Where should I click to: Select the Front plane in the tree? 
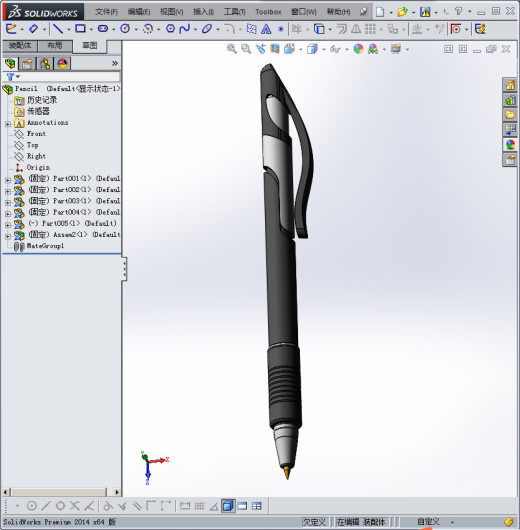(x=36, y=134)
